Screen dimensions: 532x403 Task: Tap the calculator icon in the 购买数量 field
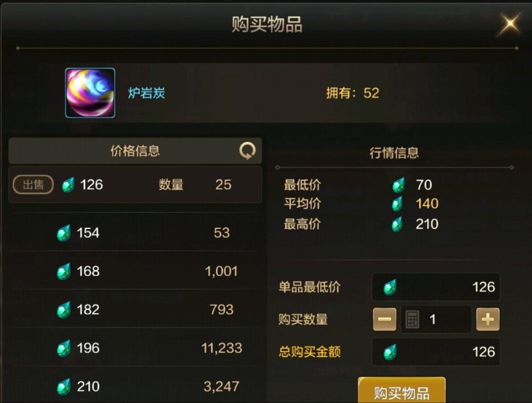tap(412, 319)
